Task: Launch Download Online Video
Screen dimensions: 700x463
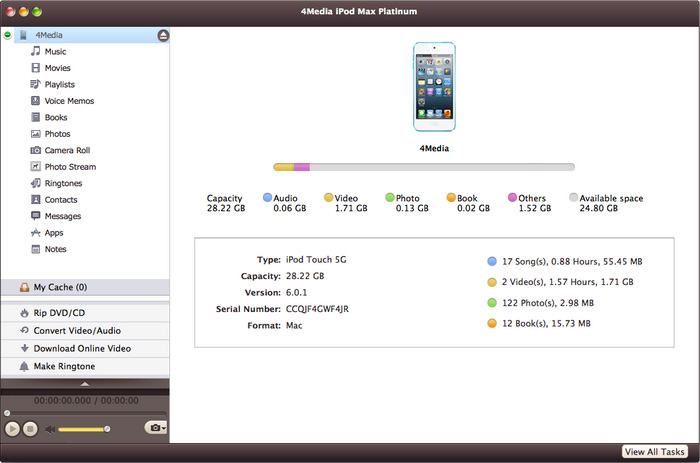Action: pos(81,348)
